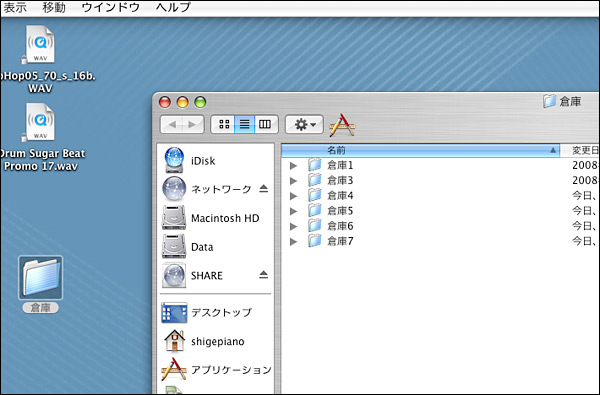Select the 倉庫6 row name text
The width and height of the screenshot is (600, 395).
tap(340, 226)
